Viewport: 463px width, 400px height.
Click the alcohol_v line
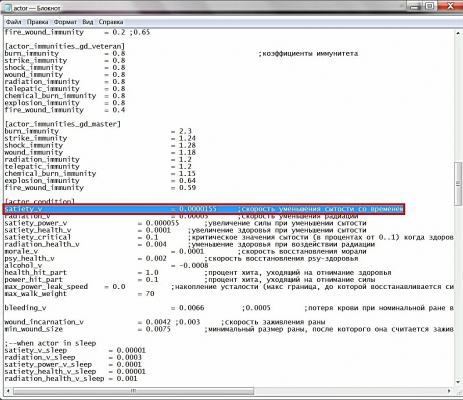tap(106, 266)
